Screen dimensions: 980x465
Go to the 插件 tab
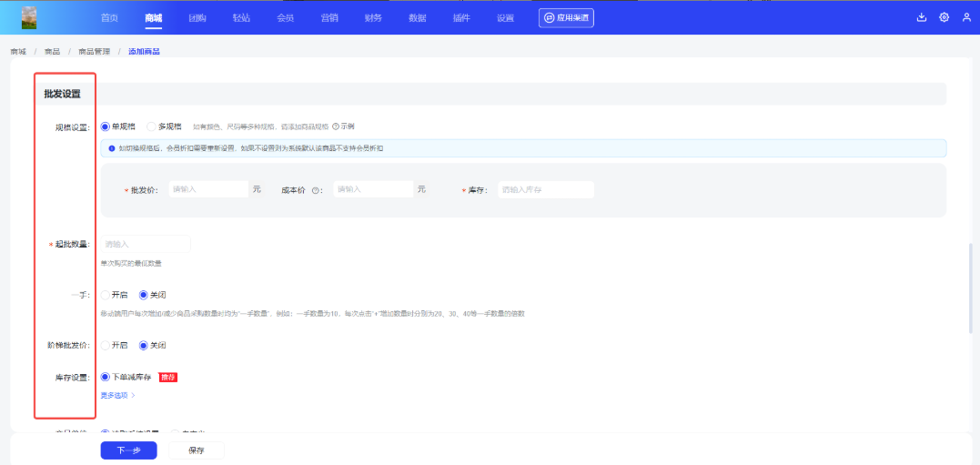coord(461,18)
